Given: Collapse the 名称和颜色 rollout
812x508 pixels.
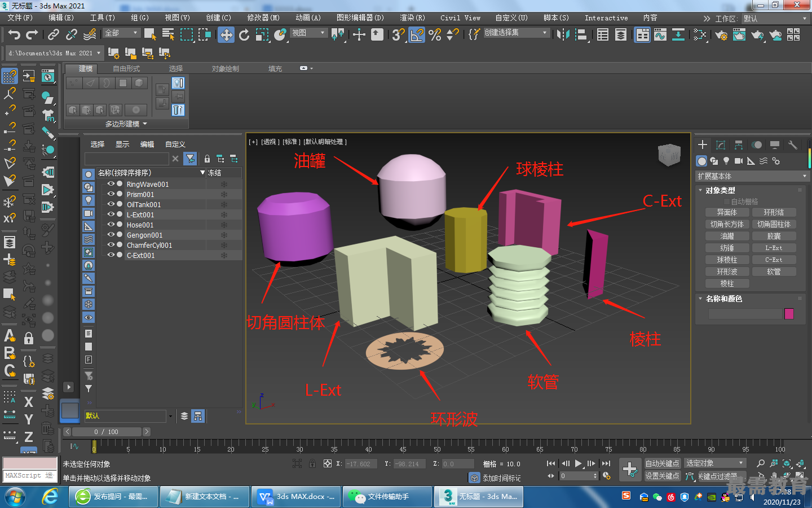Looking at the screenshot, I should point(724,299).
